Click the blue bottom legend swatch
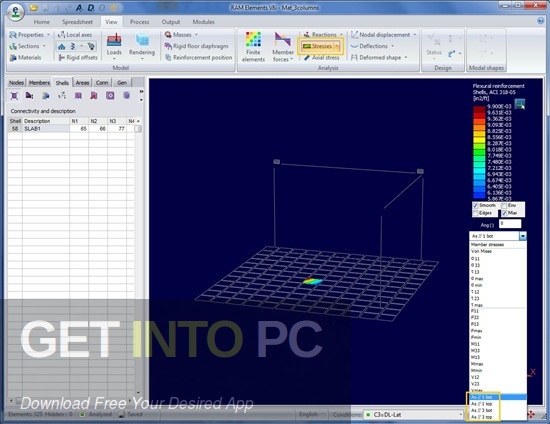Image resolution: width=550 pixels, height=424 pixels. tap(479, 195)
